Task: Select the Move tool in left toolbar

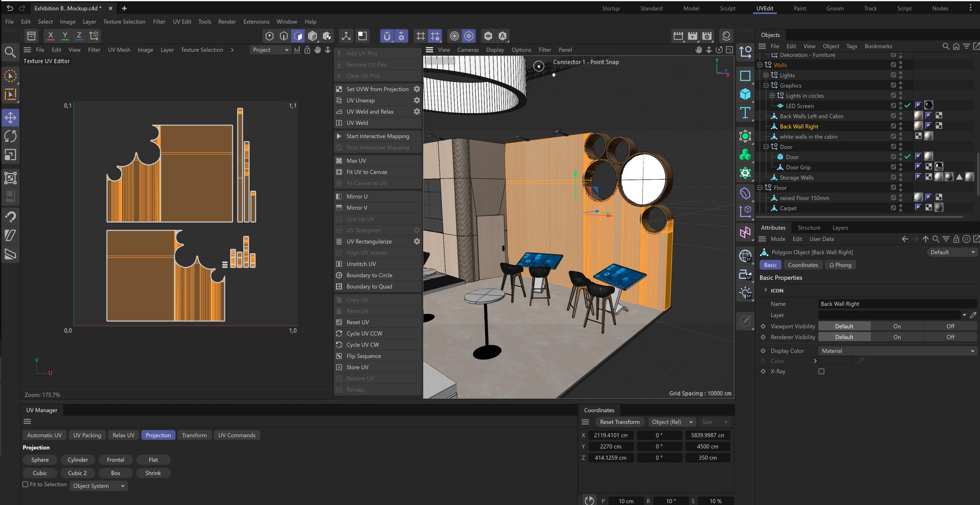Action: 10,117
